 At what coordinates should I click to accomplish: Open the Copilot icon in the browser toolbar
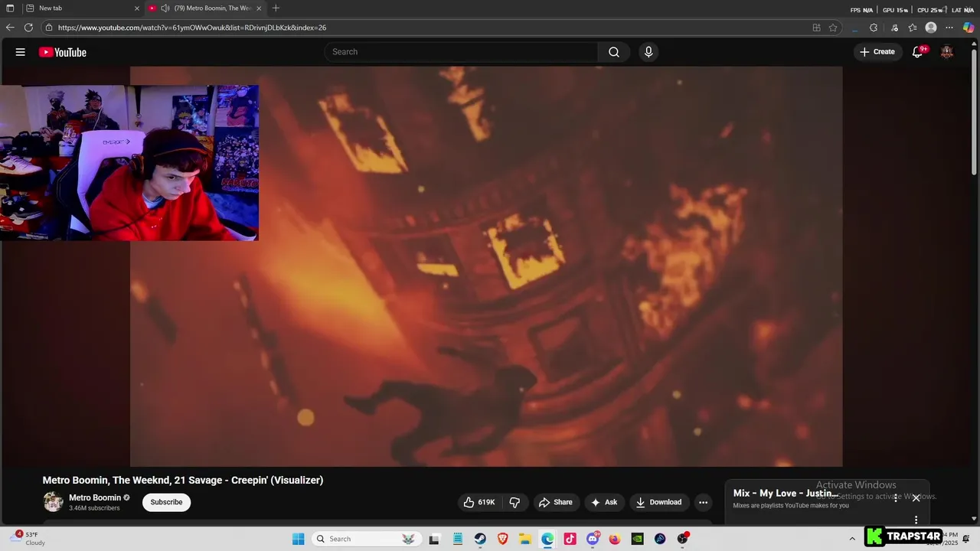tap(969, 28)
